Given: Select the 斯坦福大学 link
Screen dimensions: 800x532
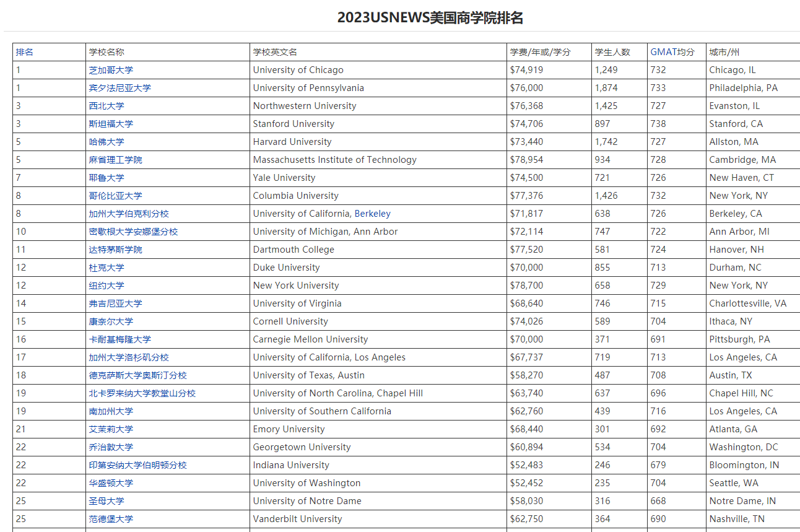Looking at the screenshot, I should [x=111, y=124].
